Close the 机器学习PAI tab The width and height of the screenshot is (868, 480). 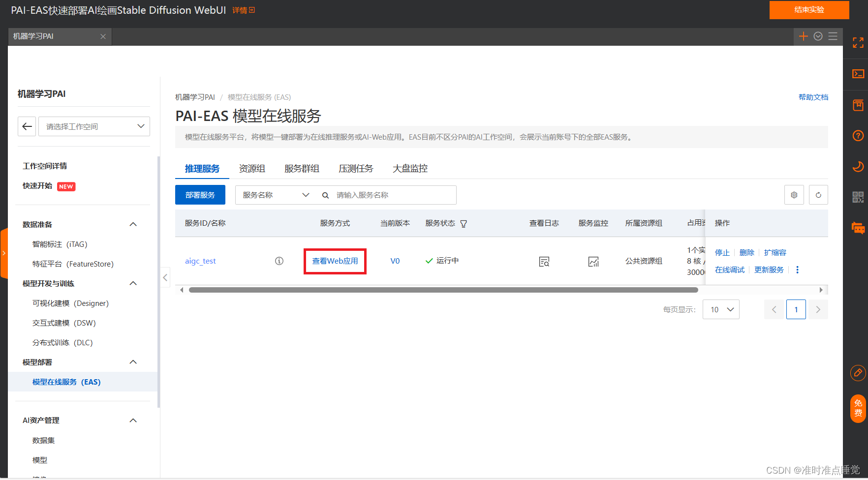point(103,36)
